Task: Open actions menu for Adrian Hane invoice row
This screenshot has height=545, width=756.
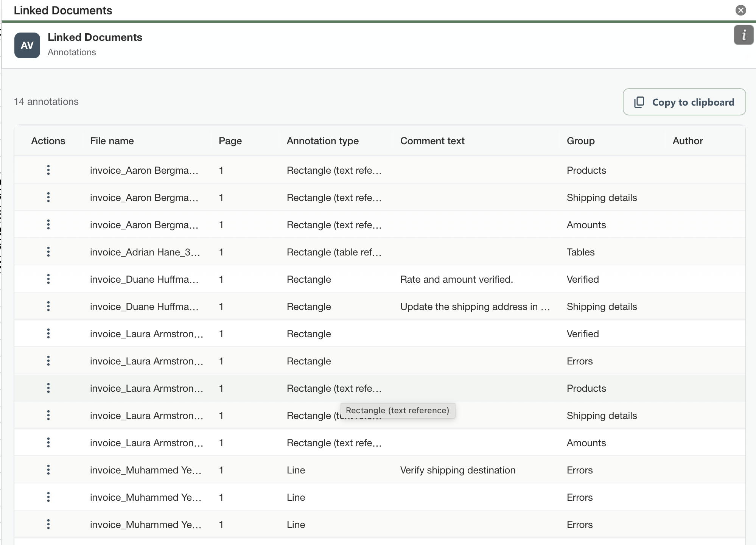Action: [x=48, y=252]
